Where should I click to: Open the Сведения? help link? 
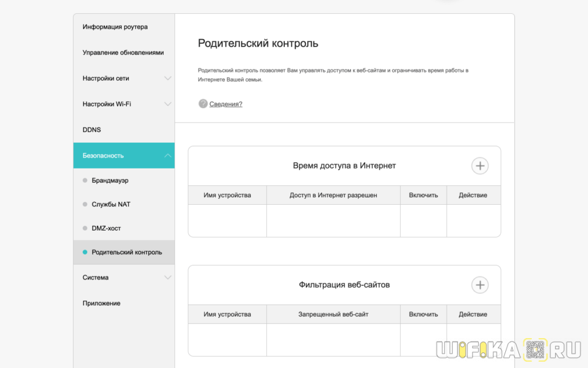[226, 104]
